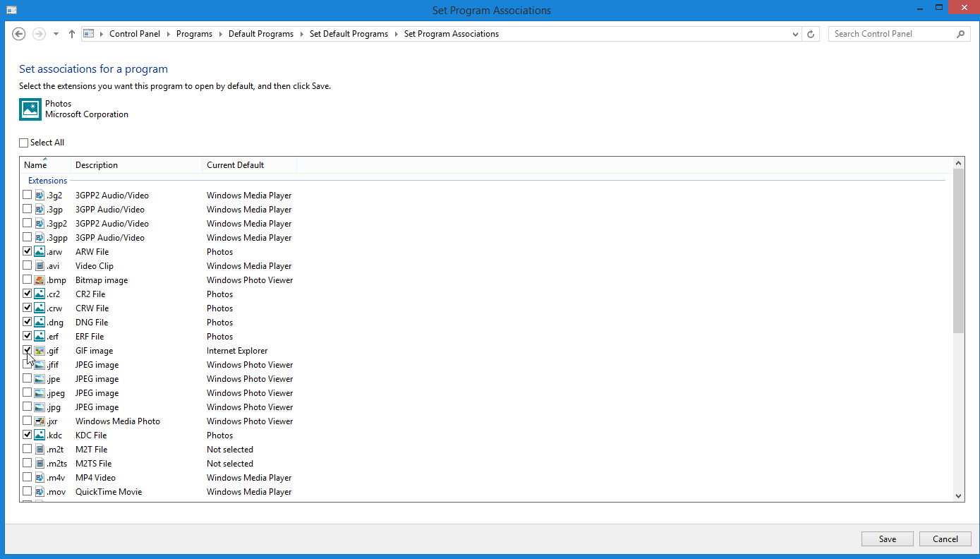
Task: Uncheck the .cr2 extension checkbox
Action: (27, 294)
